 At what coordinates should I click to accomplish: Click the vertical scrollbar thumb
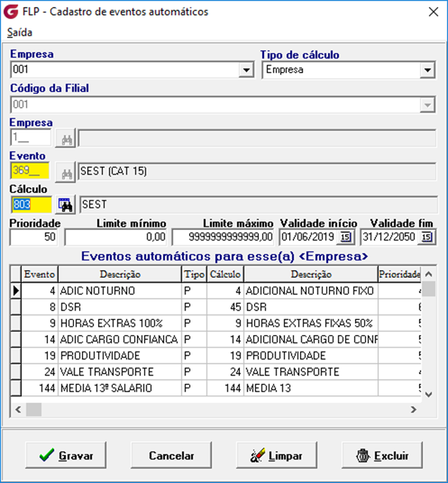pos(428,288)
